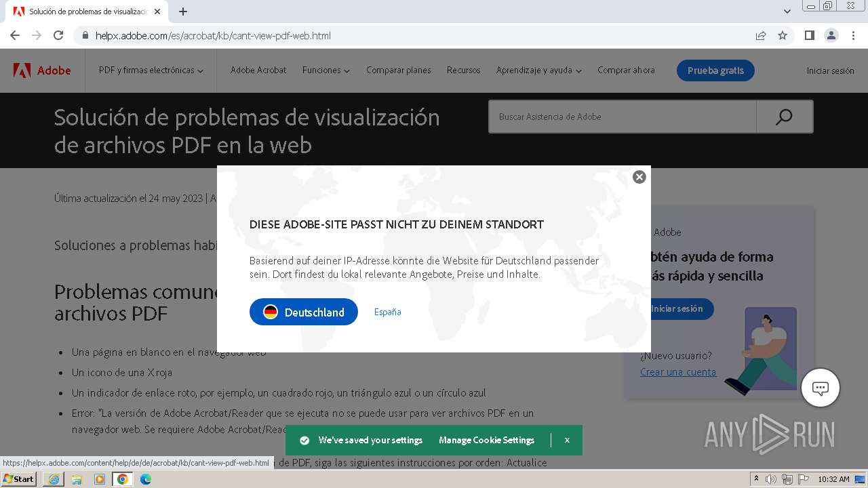Open Manage Cookie Settings
This screenshot has width=868, height=488.
pyautogui.click(x=486, y=440)
